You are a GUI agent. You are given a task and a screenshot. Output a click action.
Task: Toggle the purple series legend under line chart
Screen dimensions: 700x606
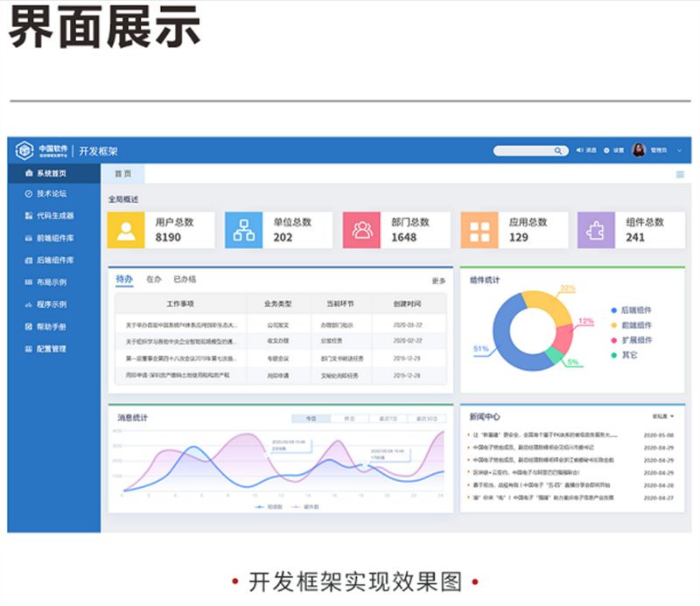point(304,507)
